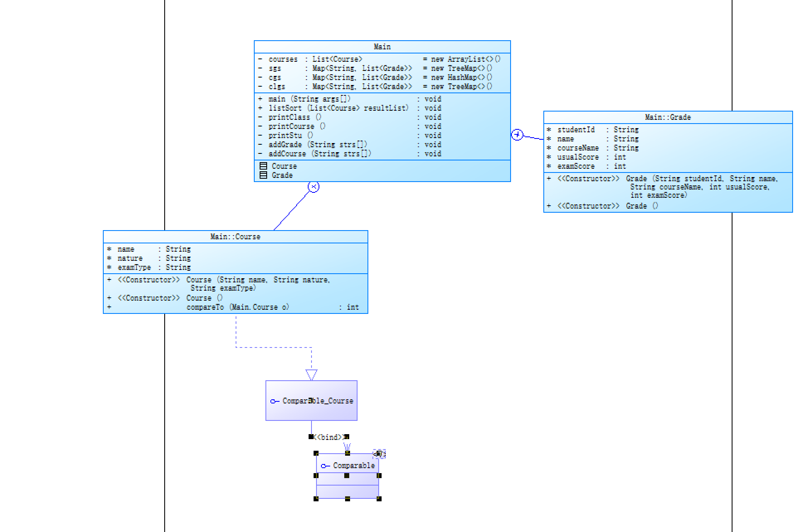Click the realization triangle above Comparable_Course

point(311,374)
